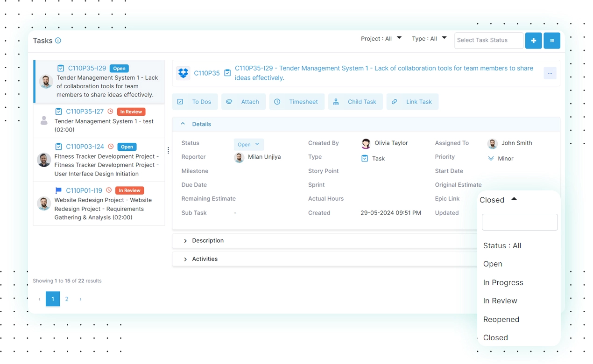The image size is (593, 364).
Task: Expand the Description section
Action: tap(207, 240)
